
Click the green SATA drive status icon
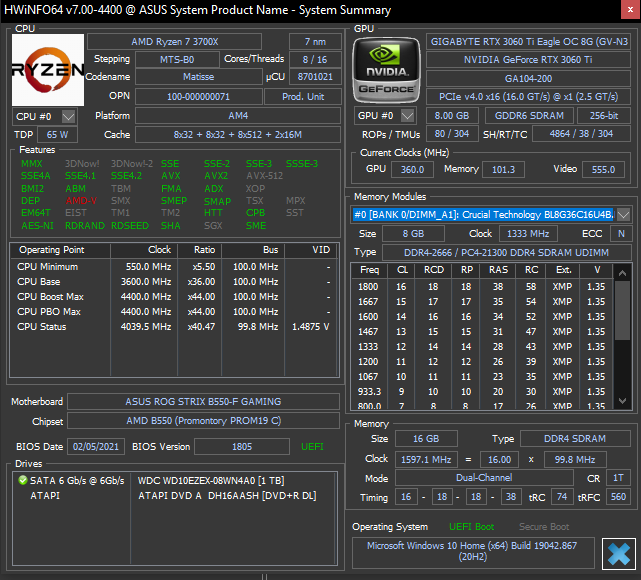pyautogui.click(x=22, y=481)
